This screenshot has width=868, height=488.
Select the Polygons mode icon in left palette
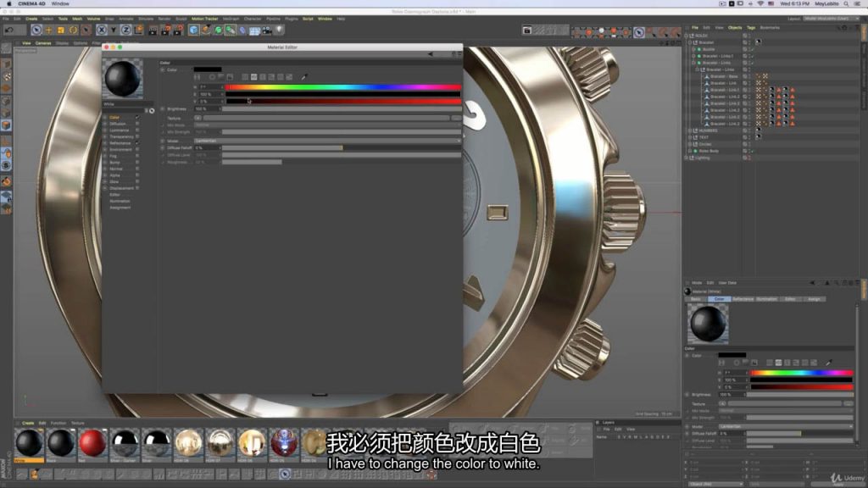click(x=6, y=125)
